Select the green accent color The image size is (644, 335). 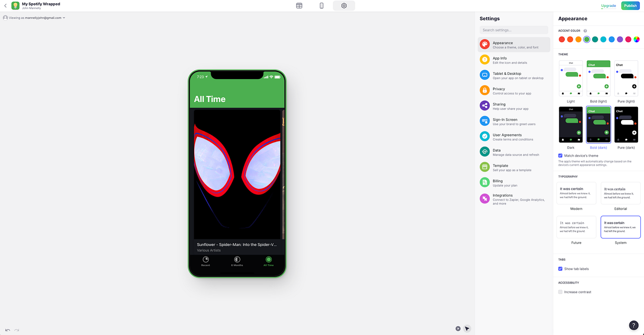pos(586,40)
